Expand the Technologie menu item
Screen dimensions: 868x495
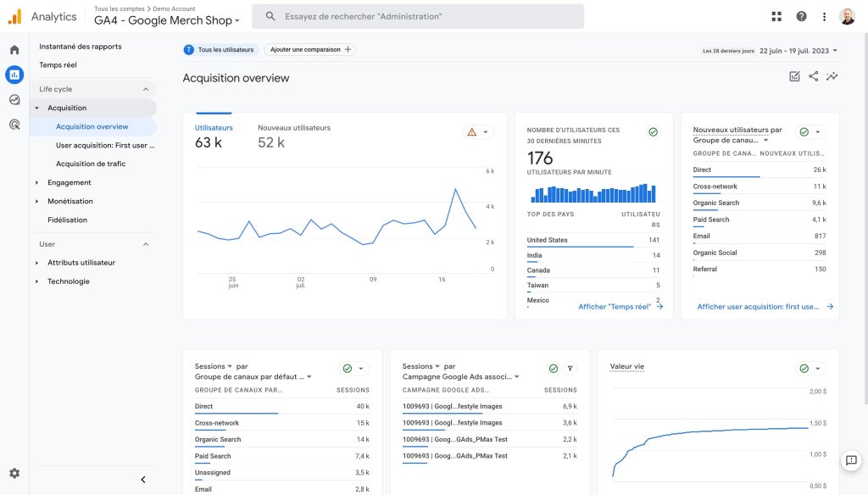37,281
